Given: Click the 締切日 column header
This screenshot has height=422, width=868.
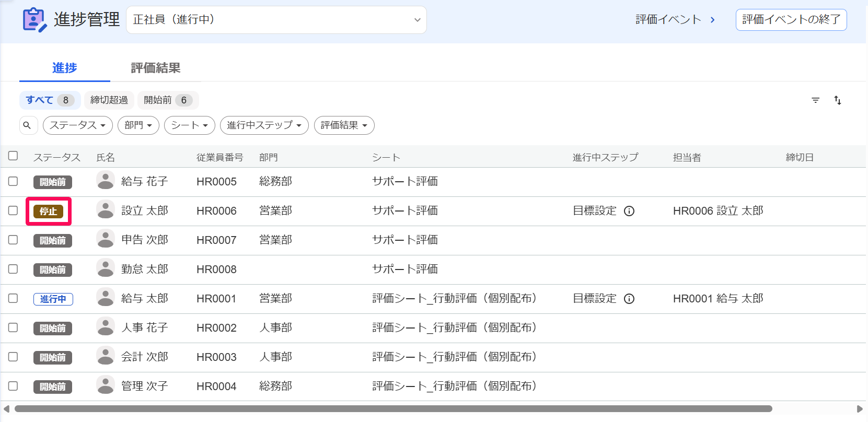Looking at the screenshot, I should [800, 157].
